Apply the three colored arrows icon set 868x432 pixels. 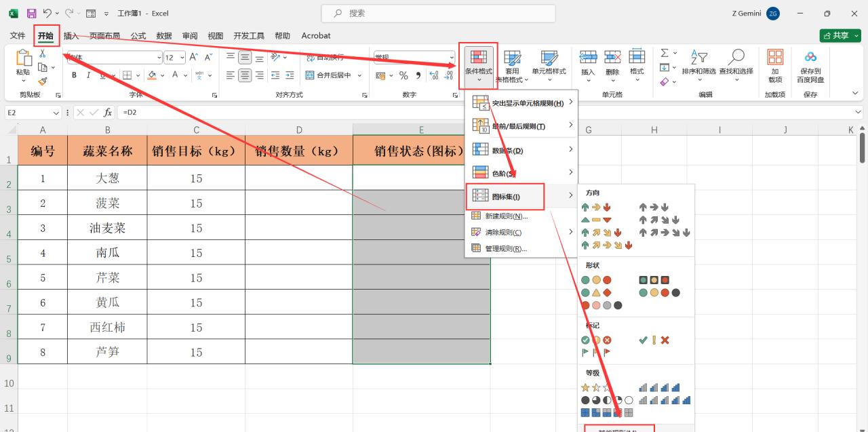tap(597, 207)
